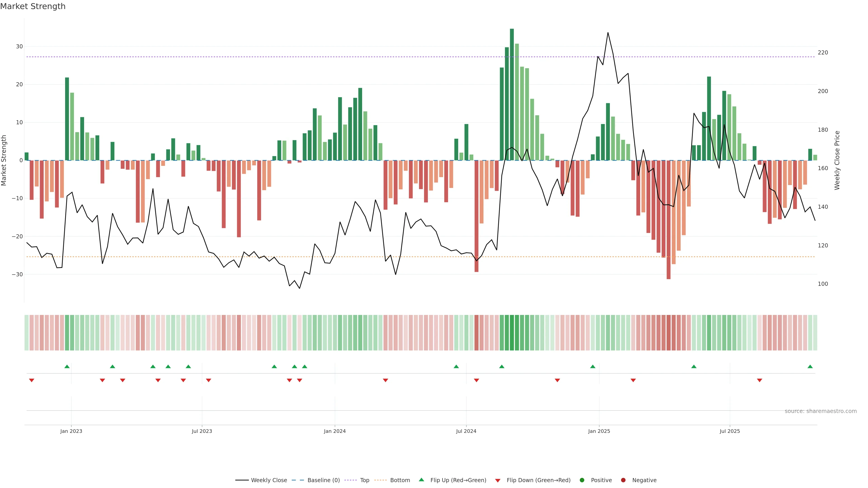Click the Market Strength chart title

(x=33, y=6)
